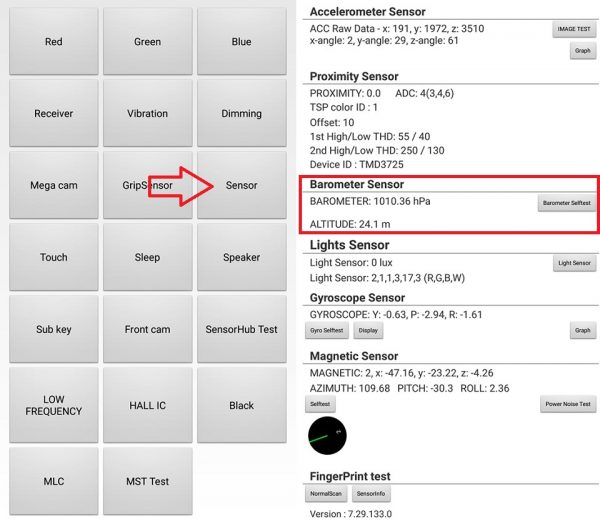Open fingerprint SensorInfo

[371, 494]
